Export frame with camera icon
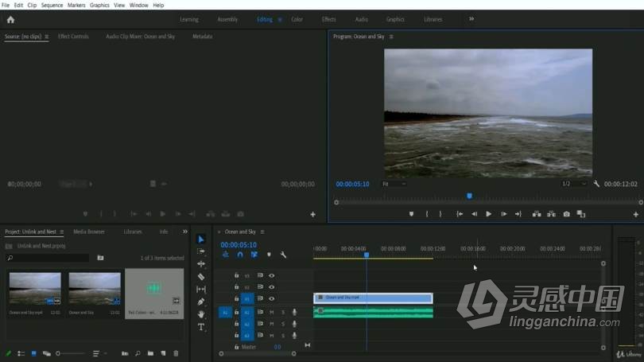The width and height of the screenshot is (644, 362). click(x=566, y=214)
